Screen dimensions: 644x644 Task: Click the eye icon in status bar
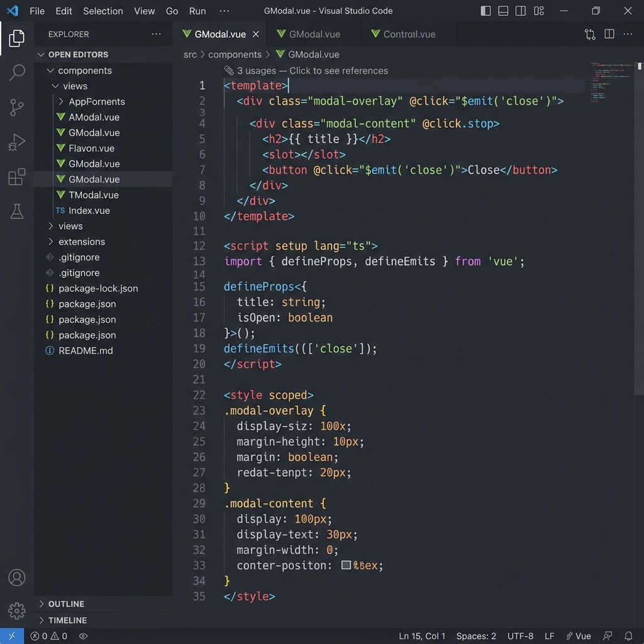pos(83,636)
